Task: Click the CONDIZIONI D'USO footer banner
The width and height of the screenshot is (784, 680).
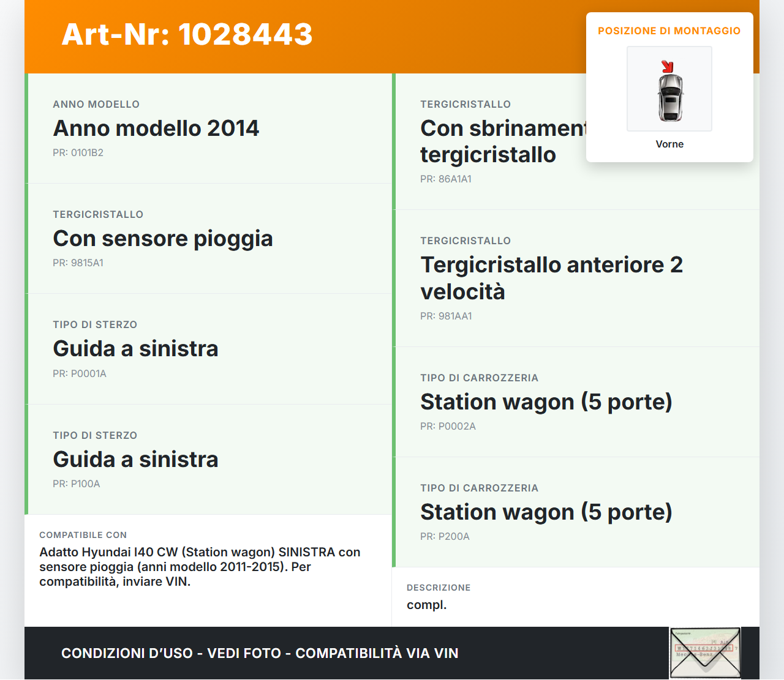Action: [x=259, y=653]
